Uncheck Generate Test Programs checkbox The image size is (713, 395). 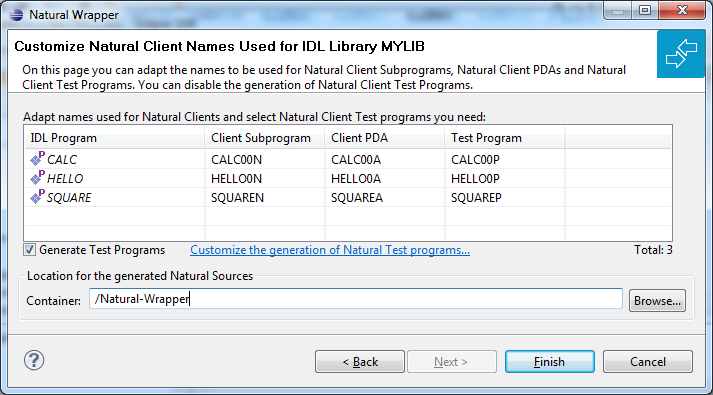coord(30,250)
